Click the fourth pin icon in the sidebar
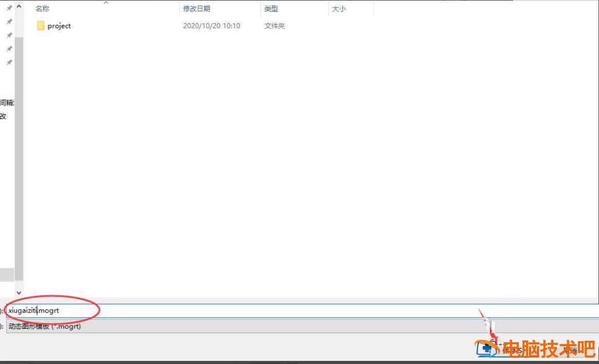 pos(9,48)
